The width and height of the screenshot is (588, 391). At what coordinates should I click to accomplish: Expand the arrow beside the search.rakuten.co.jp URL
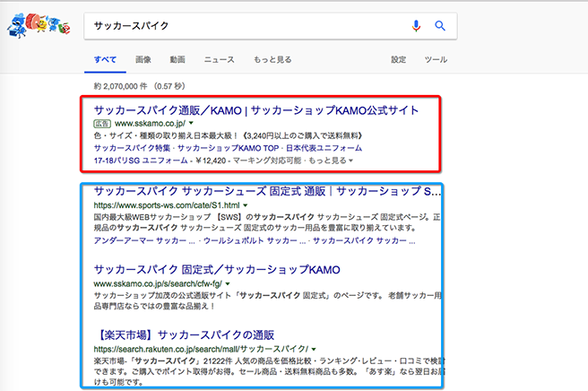[x=313, y=348]
